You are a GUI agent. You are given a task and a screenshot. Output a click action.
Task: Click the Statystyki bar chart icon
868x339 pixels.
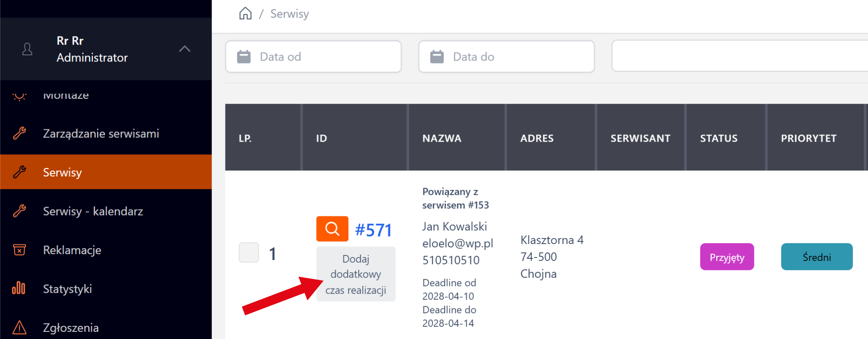[19, 289]
